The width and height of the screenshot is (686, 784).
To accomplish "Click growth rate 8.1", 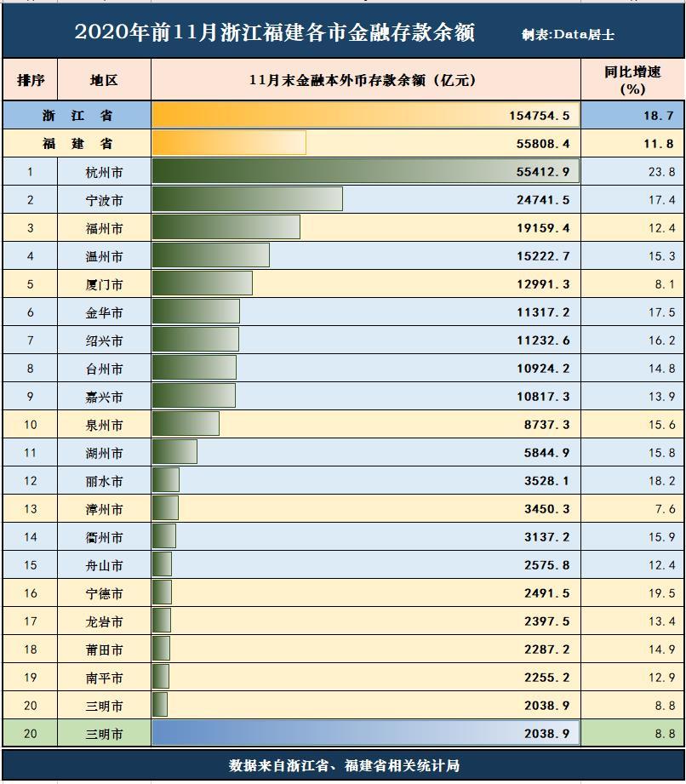I will click(665, 284).
